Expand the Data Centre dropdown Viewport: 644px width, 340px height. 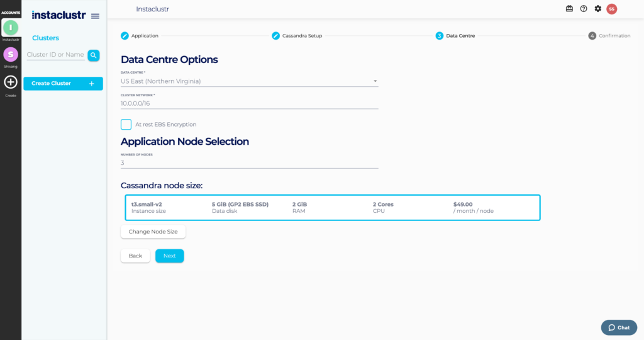coord(249,81)
